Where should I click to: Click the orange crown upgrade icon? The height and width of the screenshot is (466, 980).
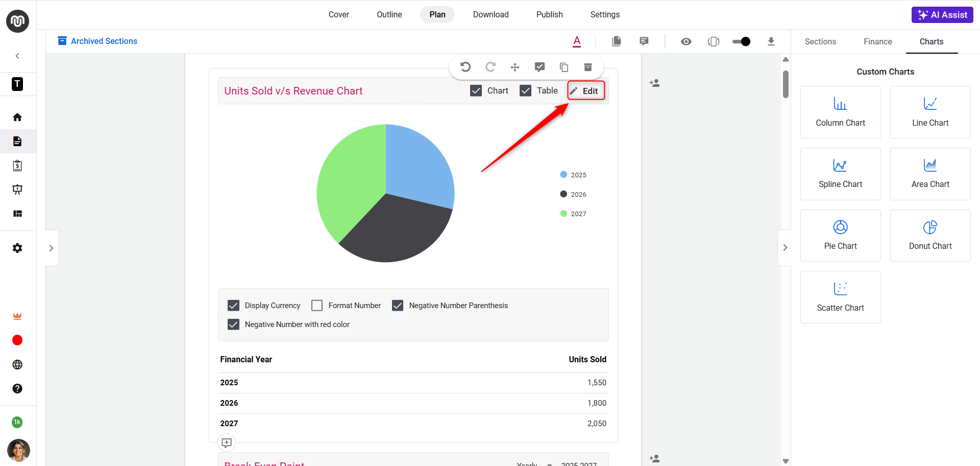pos(17,316)
